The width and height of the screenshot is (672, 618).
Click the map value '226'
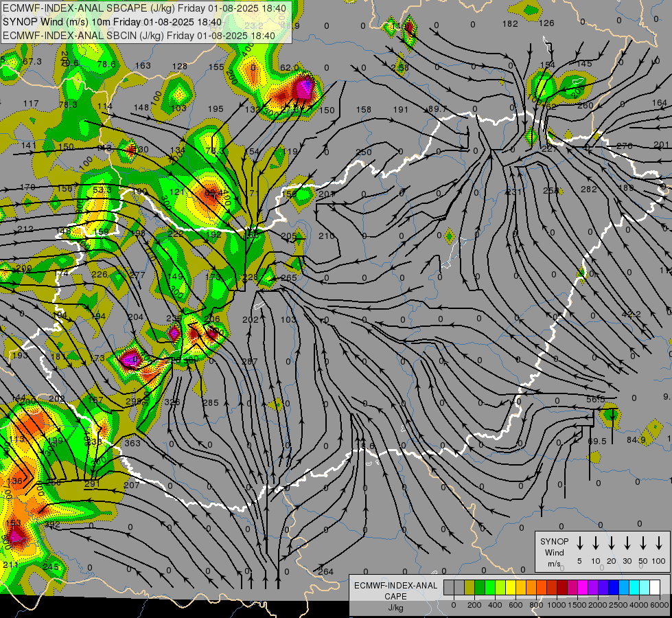[x=100, y=274]
